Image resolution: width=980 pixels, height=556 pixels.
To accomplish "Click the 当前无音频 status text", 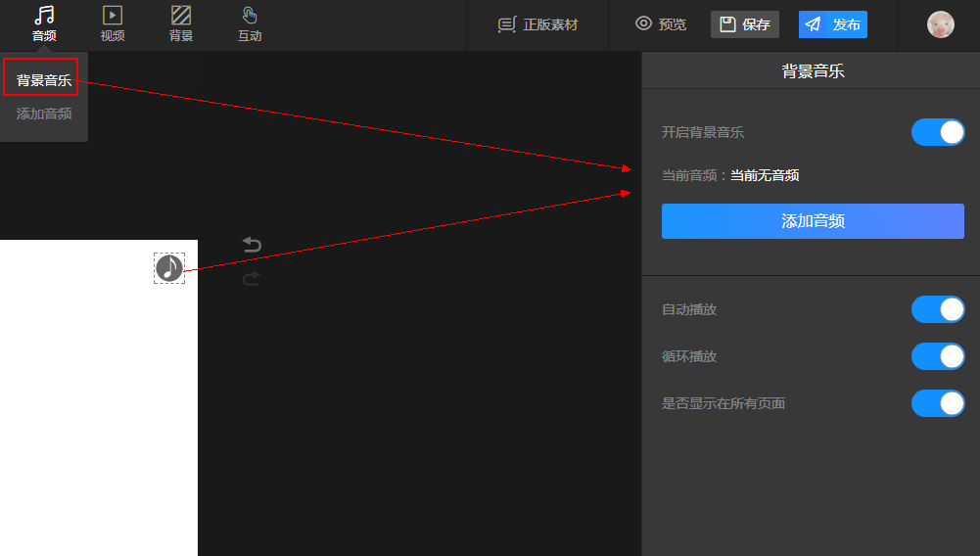I will coord(765,175).
